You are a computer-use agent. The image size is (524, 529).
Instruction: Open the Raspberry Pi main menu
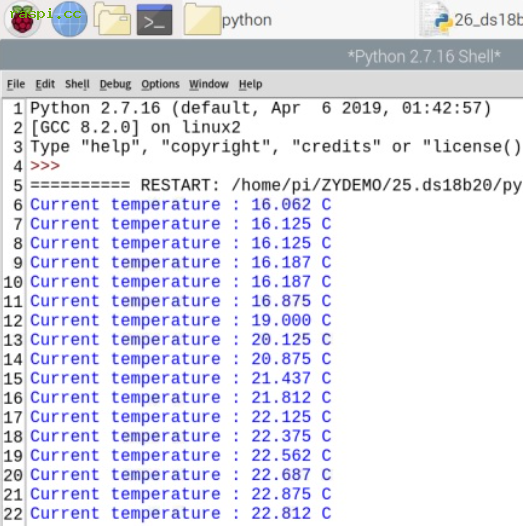[23, 19]
